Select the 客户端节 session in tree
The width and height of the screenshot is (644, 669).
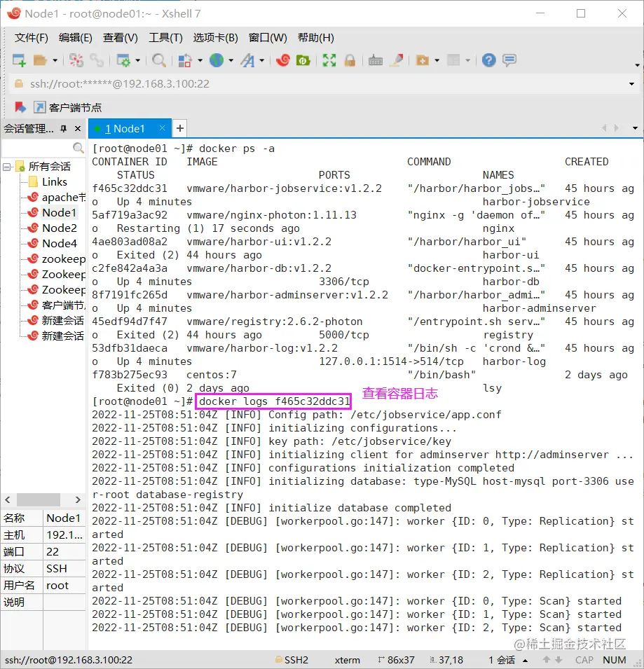pos(56,305)
